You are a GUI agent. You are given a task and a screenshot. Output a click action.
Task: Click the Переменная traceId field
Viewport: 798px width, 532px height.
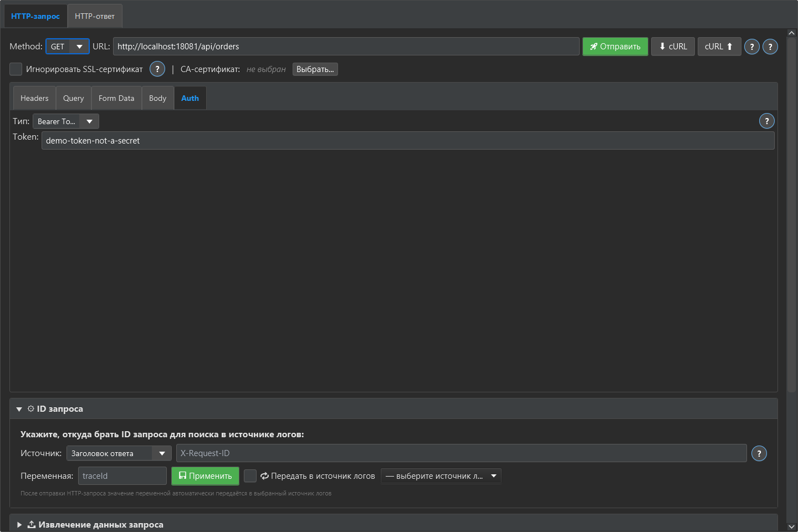(122, 476)
